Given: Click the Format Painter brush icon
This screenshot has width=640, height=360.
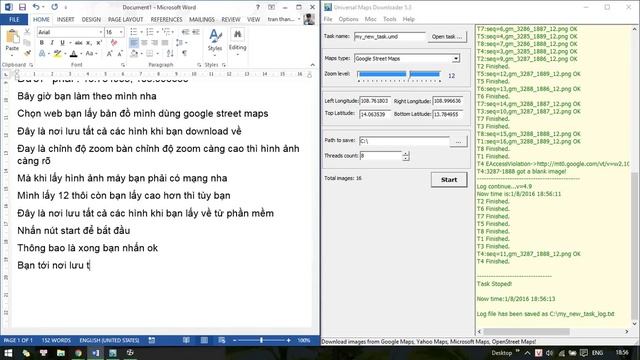Looking at the screenshot, I should coord(27,53).
